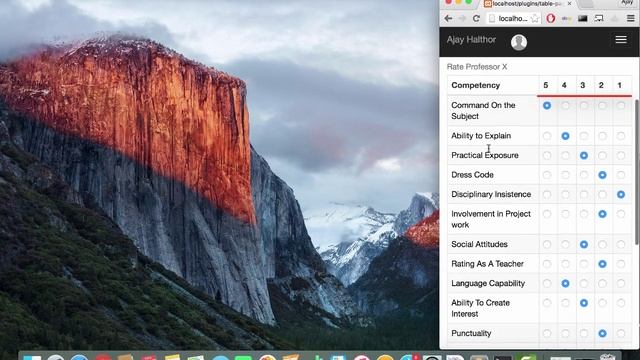The width and height of the screenshot is (640, 360).
Task: Open the Cast screen extension icon
Action: click(599, 18)
